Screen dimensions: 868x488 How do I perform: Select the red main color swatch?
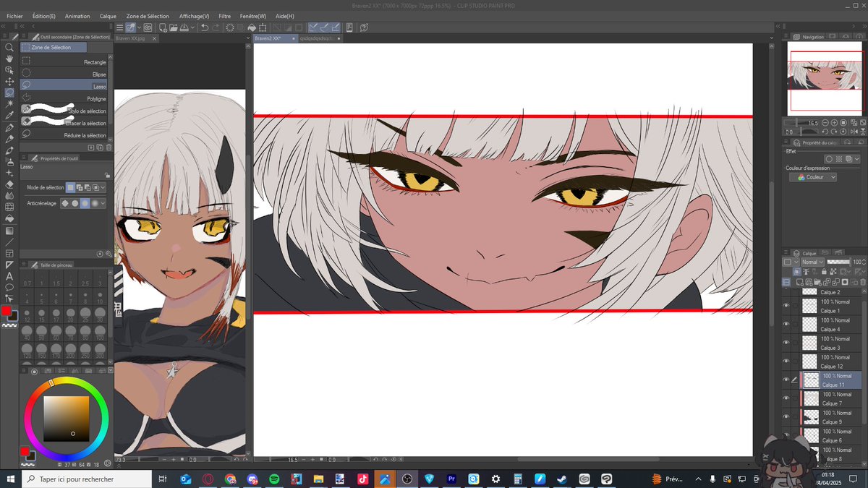tap(7, 311)
